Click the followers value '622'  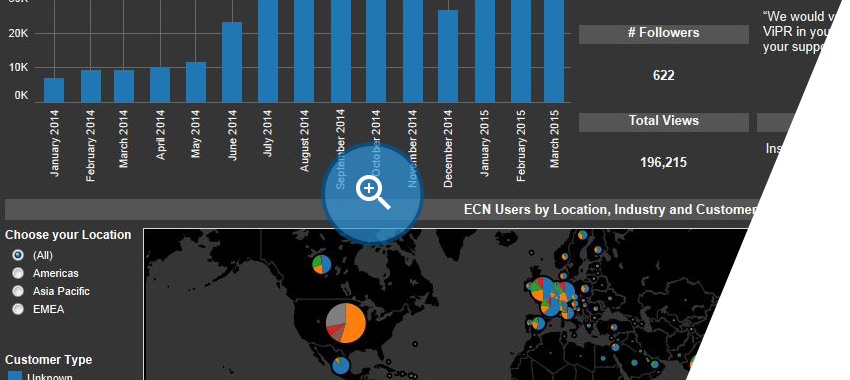pyautogui.click(x=664, y=75)
